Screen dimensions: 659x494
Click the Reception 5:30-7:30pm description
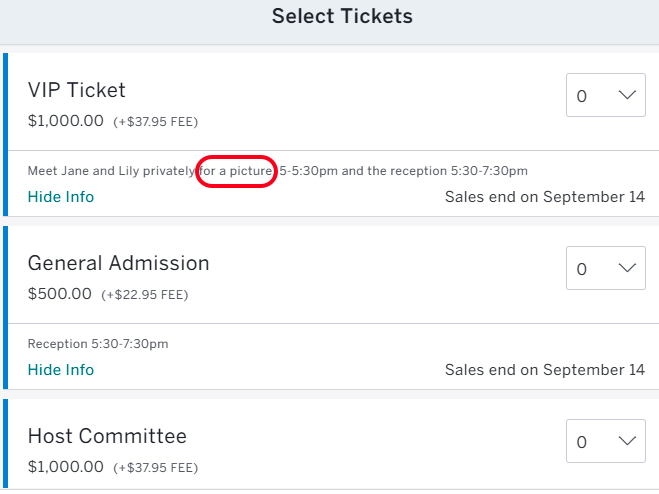coord(98,344)
